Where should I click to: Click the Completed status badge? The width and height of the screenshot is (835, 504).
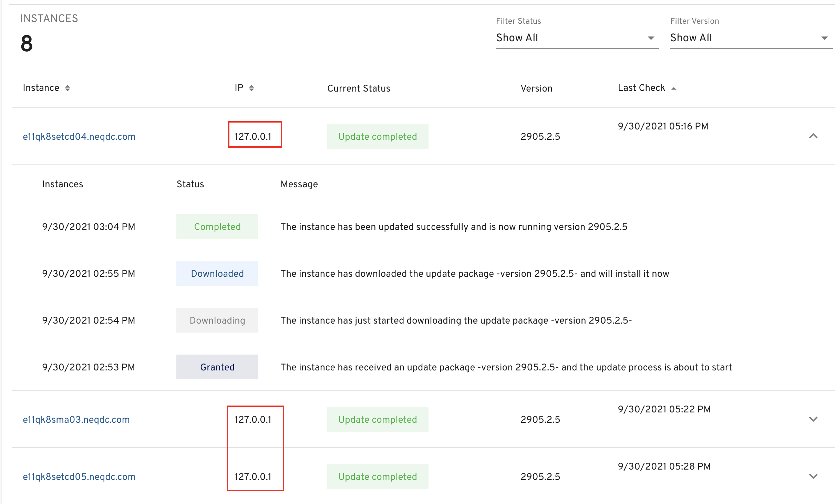click(217, 227)
